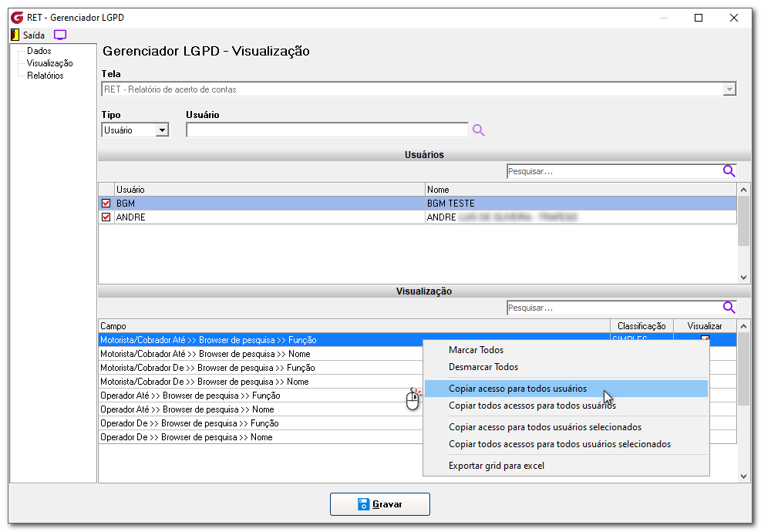Click the Usuário column header in Usuários grid
The height and width of the screenshot is (532, 761).
point(269,190)
